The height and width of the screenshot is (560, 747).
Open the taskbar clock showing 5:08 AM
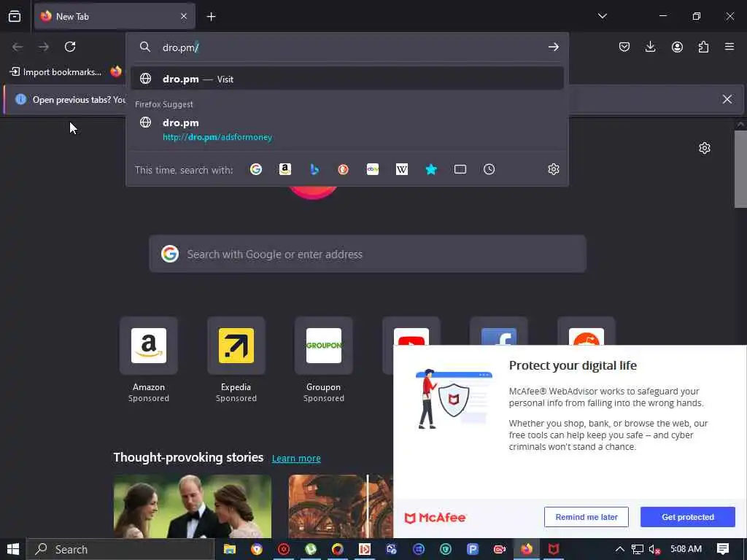[x=686, y=549]
